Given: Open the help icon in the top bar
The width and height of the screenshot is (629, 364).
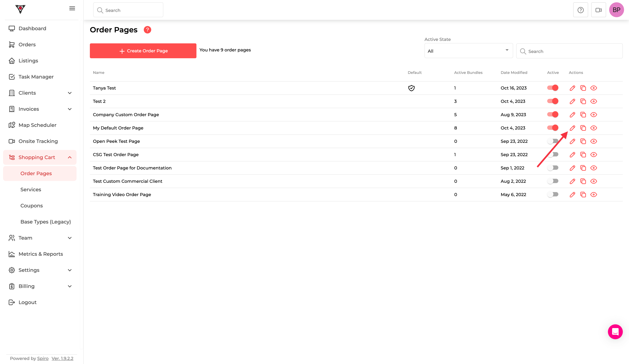Looking at the screenshot, I should [x=581, y=10].
